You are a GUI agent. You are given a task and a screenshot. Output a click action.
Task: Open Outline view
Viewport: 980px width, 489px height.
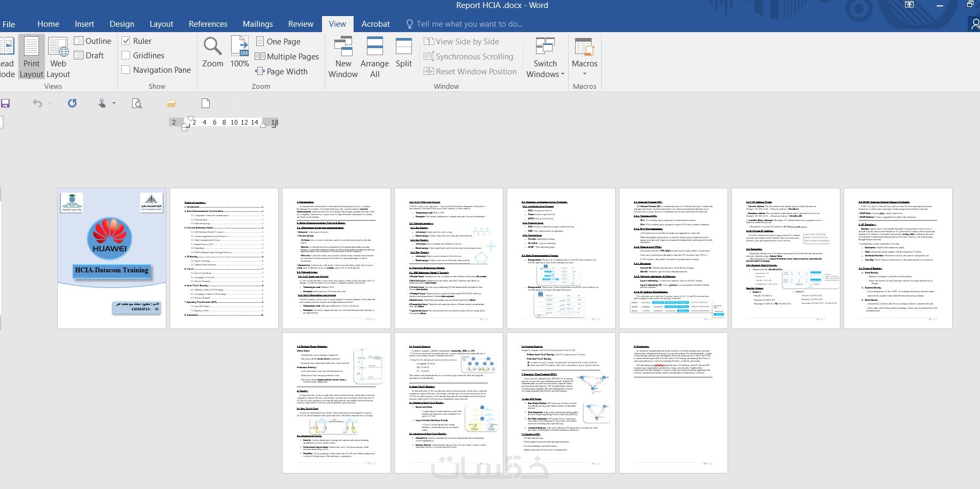(x=93, y=41)
